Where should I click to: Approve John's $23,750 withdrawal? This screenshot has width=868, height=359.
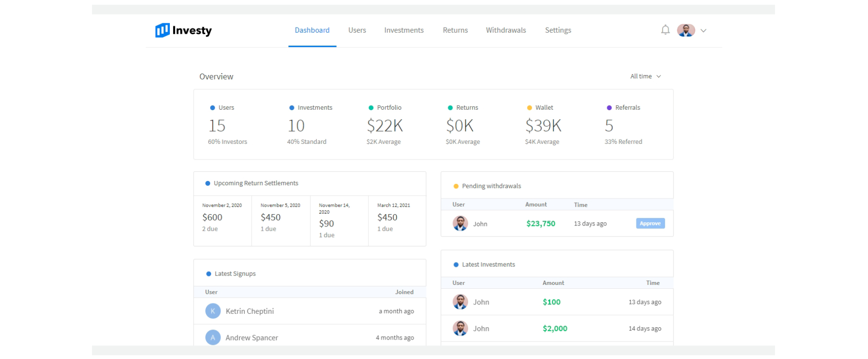[650, 224]
